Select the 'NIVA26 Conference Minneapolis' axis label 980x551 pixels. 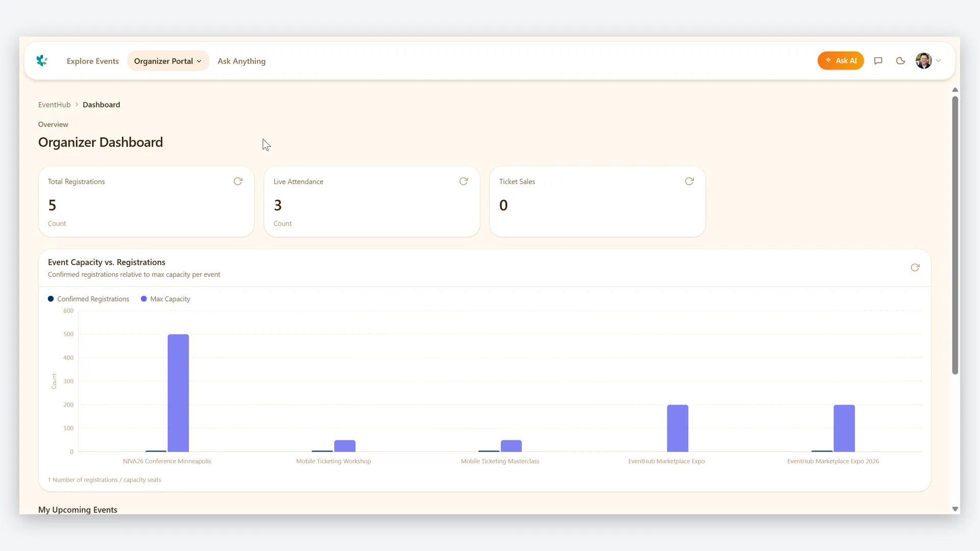pyautogui.click(x=167, y=461)
